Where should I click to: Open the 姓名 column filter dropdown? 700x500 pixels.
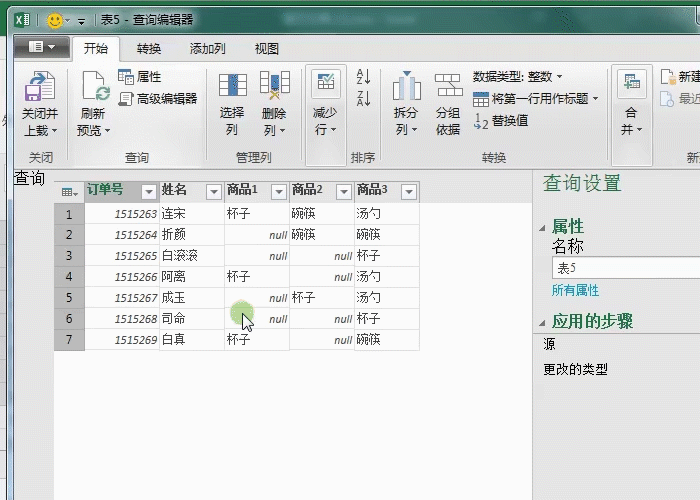pyautogui.click(x=213, y=192)
